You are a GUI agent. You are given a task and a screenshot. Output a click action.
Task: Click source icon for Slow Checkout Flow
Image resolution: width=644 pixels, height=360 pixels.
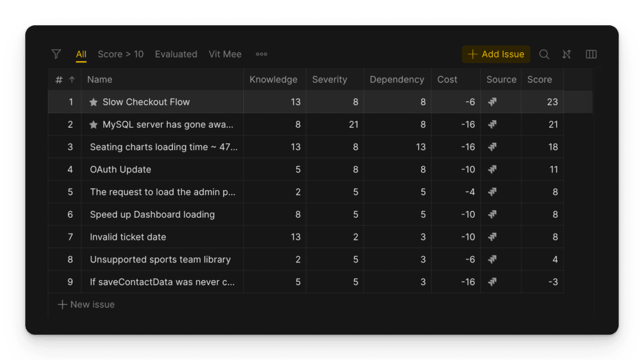(x=492, y=102)
